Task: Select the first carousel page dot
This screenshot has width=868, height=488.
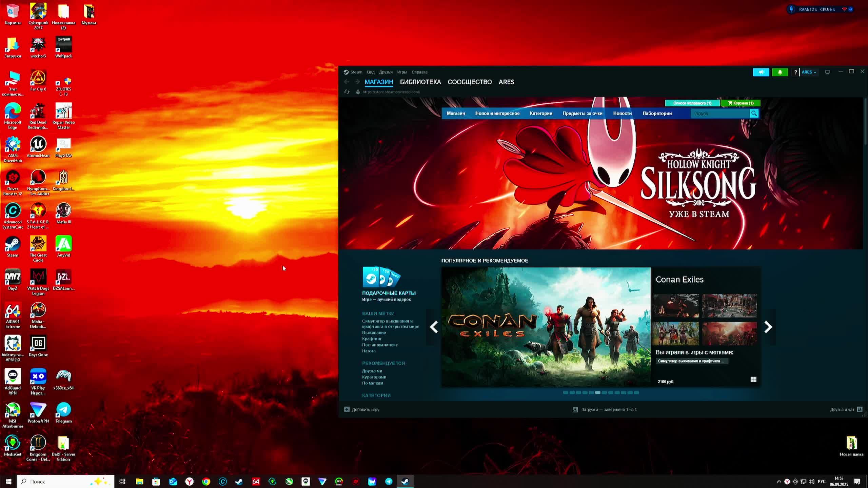Action: (x=565, y=392)
